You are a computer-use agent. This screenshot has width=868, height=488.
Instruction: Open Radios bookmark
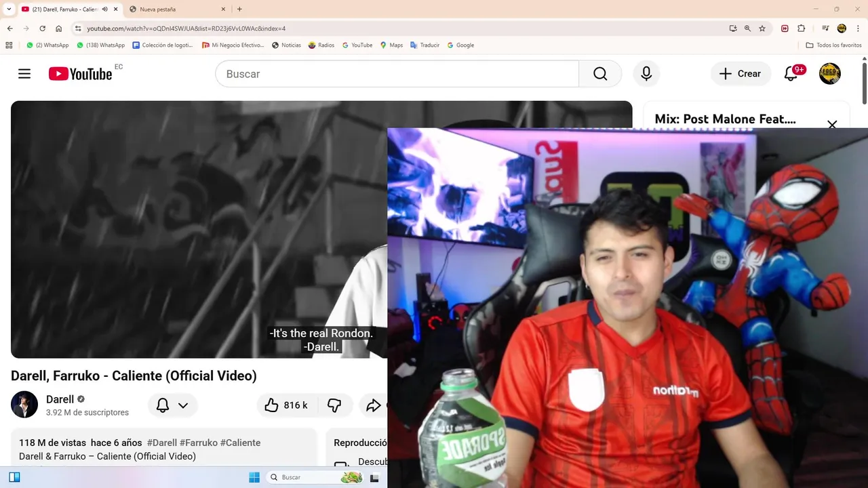point(321,45)
